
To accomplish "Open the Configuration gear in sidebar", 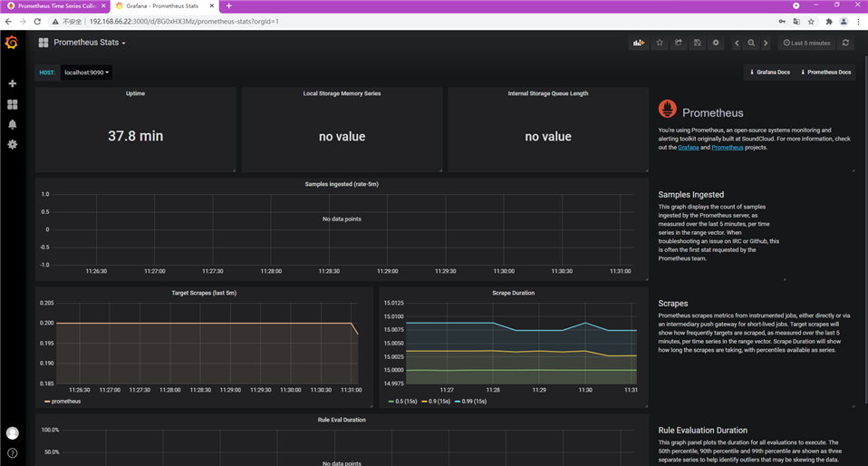I will (12, 144).
